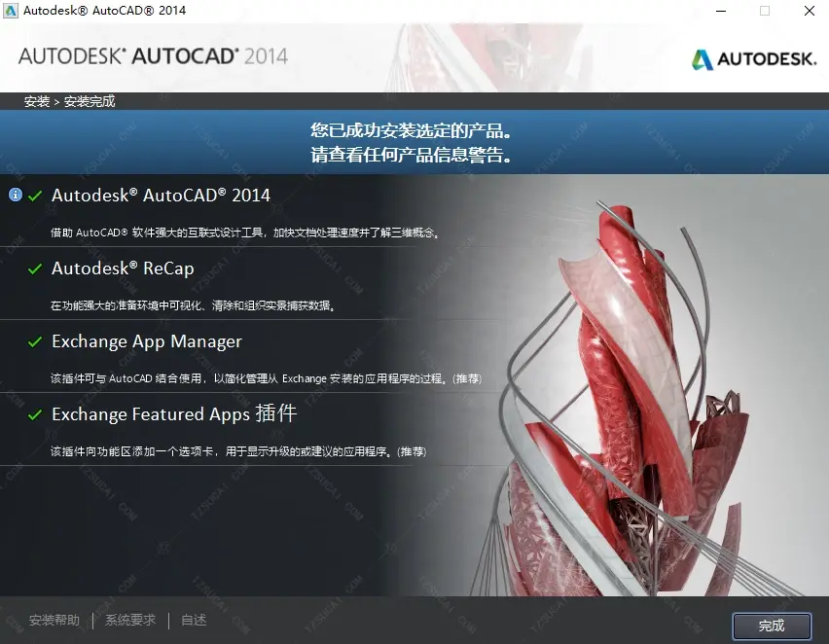Image resolution: width=829 pixels, height=644 pixels.
Task: Close the AutoCAD 2014 installer window
Action: click(809, 11)
